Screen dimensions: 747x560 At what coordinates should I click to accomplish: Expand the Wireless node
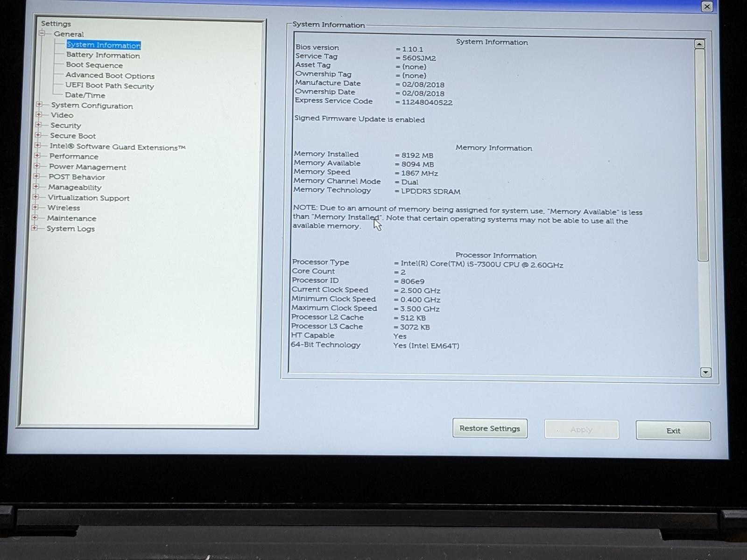point(35,207)
